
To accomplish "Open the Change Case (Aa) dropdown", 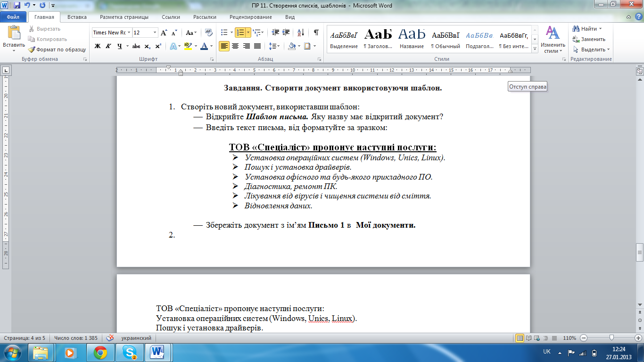I will click(191, 33).
